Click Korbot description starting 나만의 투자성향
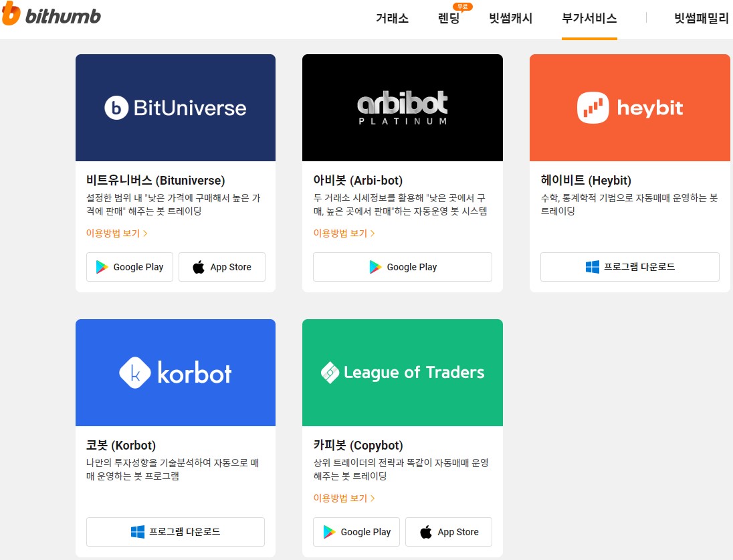Image resolution: width=733 pixels, height=560 pixels. pos(173,469)
